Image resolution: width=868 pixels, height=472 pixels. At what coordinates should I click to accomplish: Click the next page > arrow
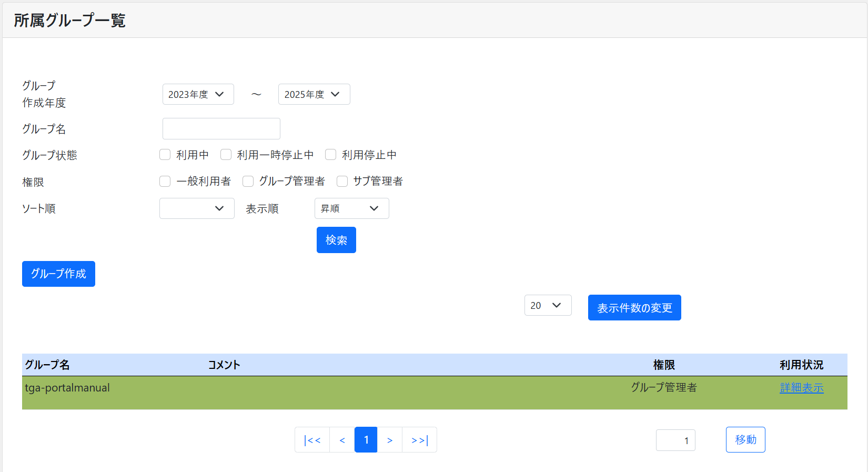point(390,440)
